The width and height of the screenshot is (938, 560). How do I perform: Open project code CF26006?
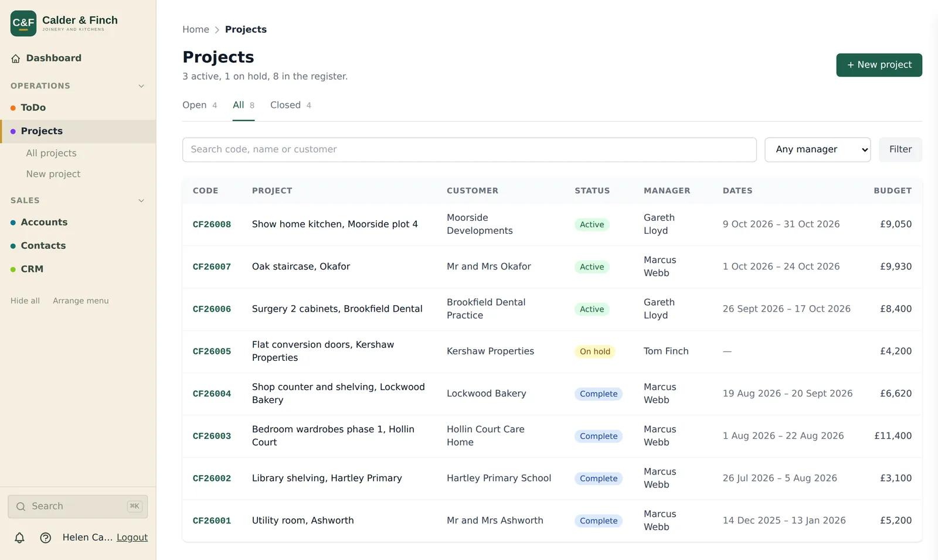(212, 309)
